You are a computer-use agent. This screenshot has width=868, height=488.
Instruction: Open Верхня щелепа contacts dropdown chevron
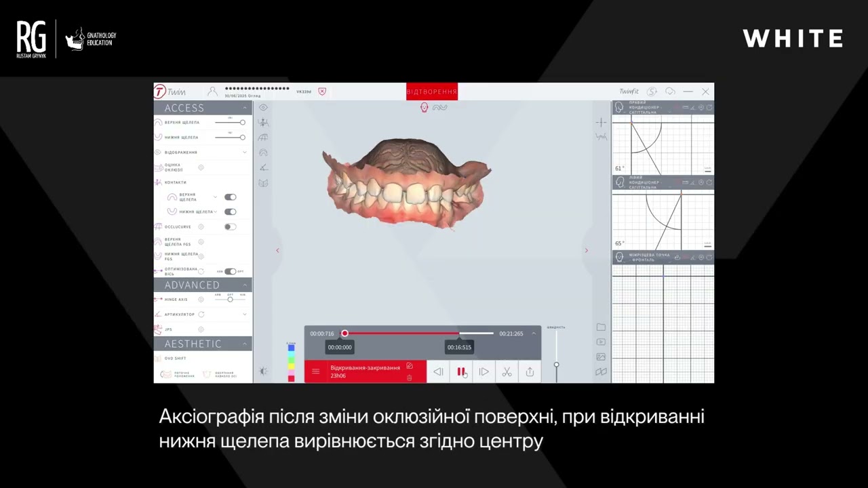point(216,197)
